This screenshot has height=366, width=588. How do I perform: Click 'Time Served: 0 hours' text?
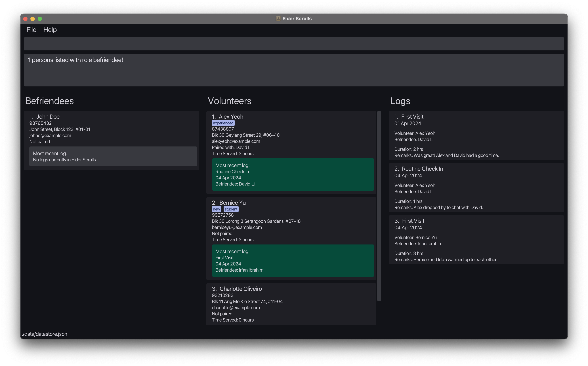233,320
